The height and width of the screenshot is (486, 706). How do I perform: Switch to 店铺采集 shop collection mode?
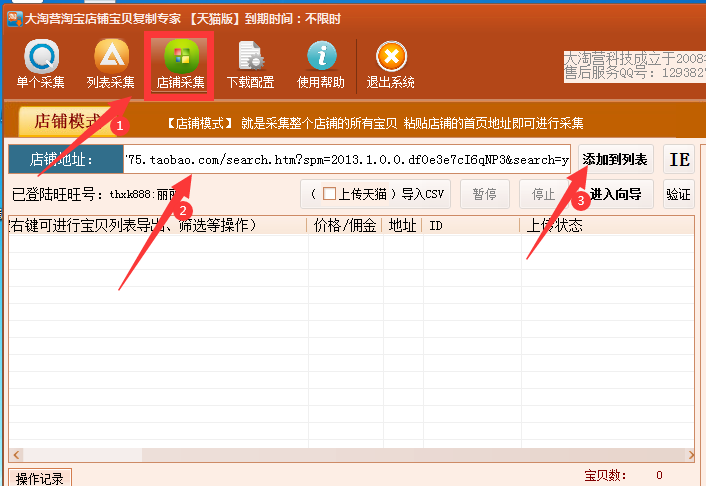tap(180, 64)
